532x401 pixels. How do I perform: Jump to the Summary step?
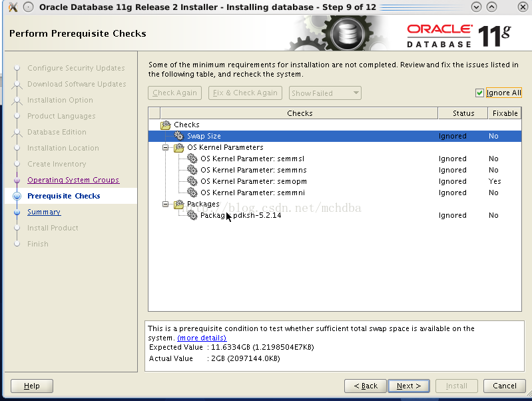pyautogui.click(x=44, y=212)
